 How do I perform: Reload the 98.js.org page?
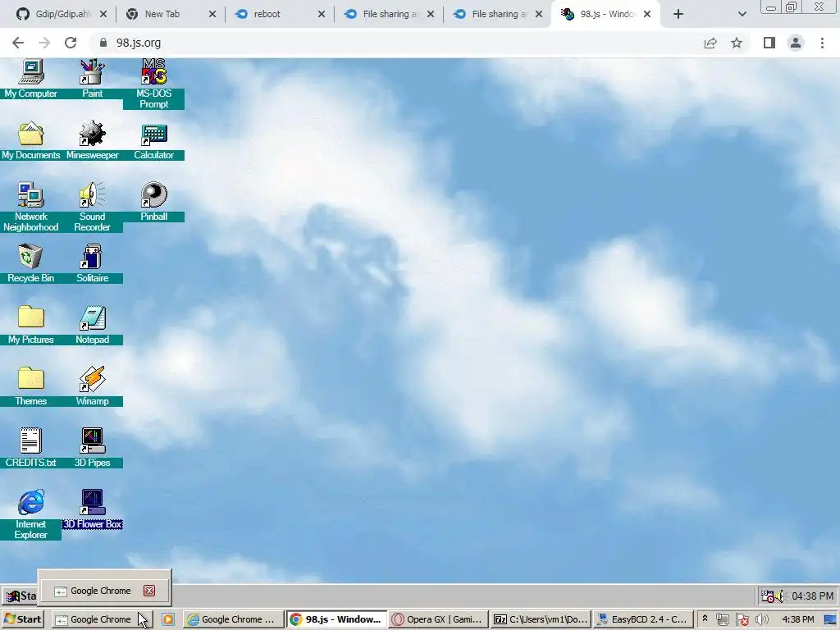[x=71, y=43]
